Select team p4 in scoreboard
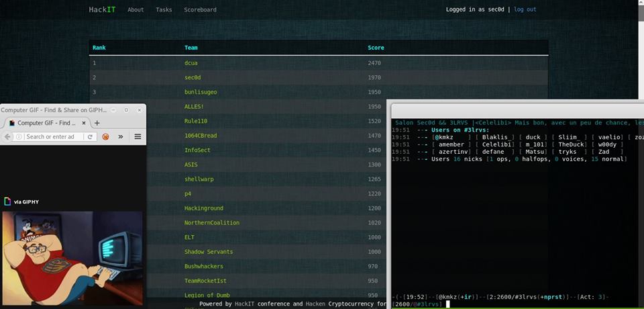 188,193
